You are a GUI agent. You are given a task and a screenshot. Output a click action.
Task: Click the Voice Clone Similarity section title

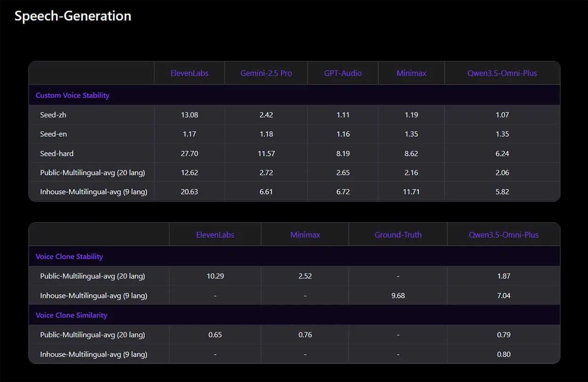pyautogui.click(x=72, y=315)
